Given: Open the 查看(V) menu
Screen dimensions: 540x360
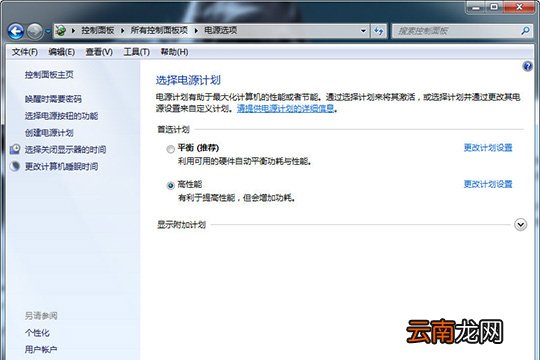Looking at the screenshot, I should (99, 52).
